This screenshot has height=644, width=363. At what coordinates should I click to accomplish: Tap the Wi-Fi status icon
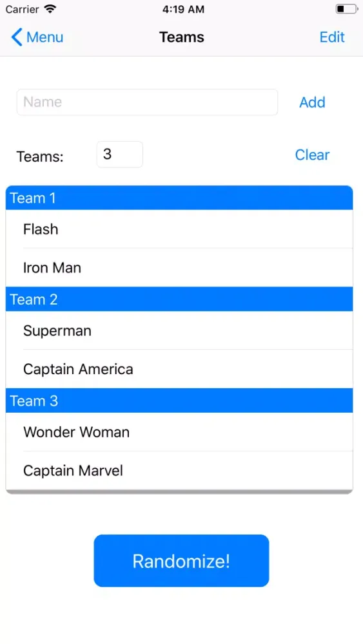50,9
